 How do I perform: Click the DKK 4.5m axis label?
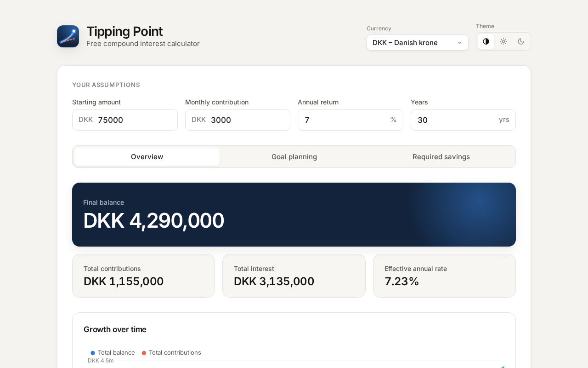click(101, 361)
